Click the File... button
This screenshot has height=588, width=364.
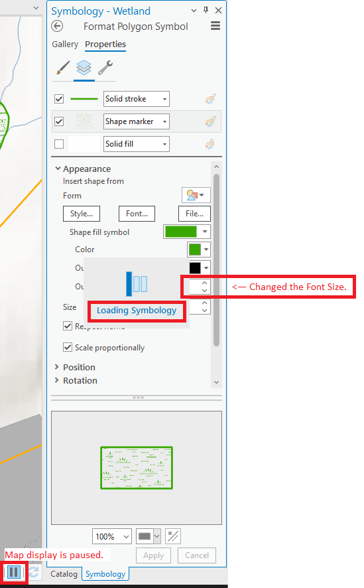[x=194, y=214]
